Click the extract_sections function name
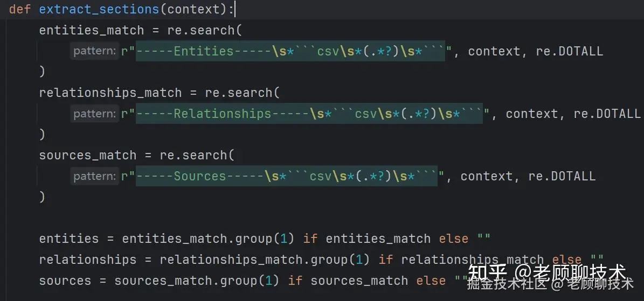644x301 pixels. [99, 9]
